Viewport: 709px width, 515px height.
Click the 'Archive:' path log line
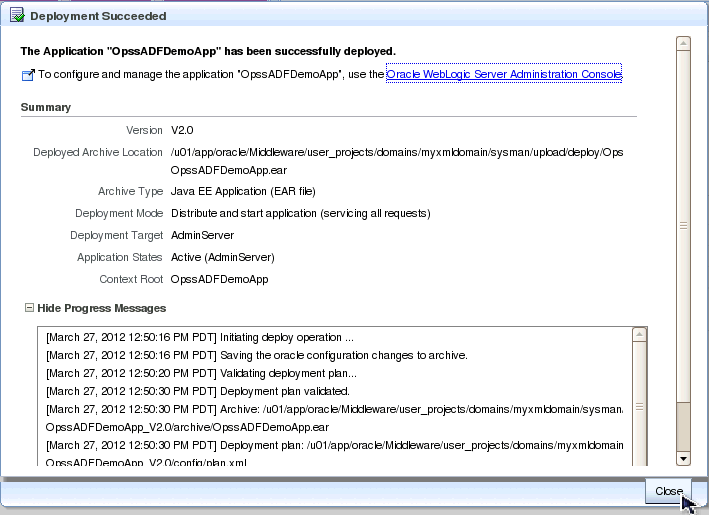click(x=334, y=410)
